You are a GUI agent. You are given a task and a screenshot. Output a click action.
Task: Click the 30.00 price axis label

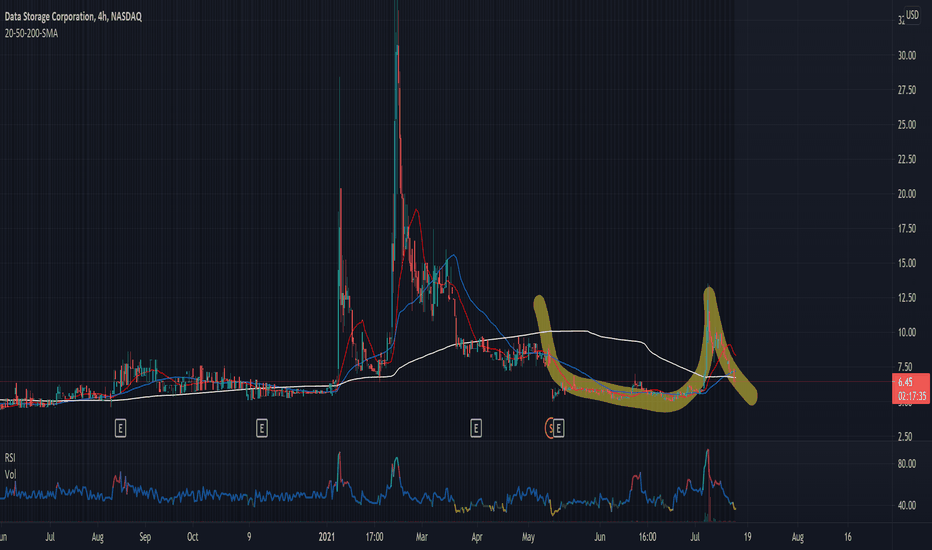click(906, 56)
